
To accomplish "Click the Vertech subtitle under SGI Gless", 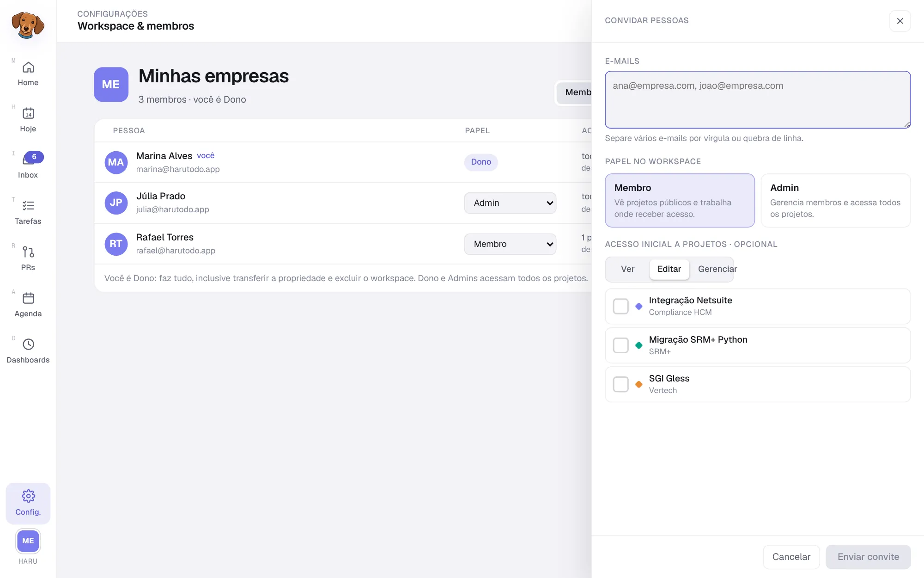I will 663,390.
